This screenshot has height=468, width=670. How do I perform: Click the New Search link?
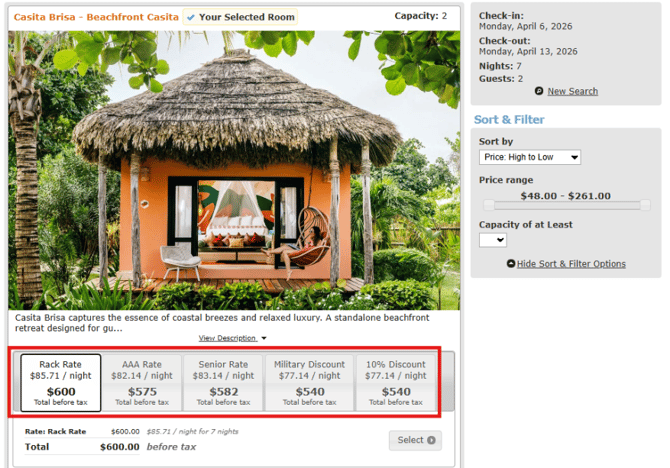tap(572, 91)
